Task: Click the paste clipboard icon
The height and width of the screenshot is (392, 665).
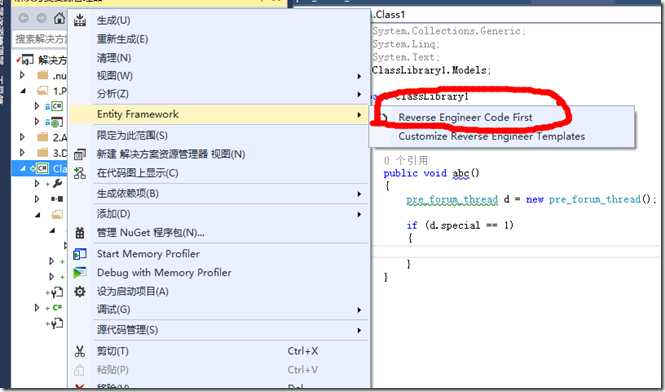Action: [80, 370]
